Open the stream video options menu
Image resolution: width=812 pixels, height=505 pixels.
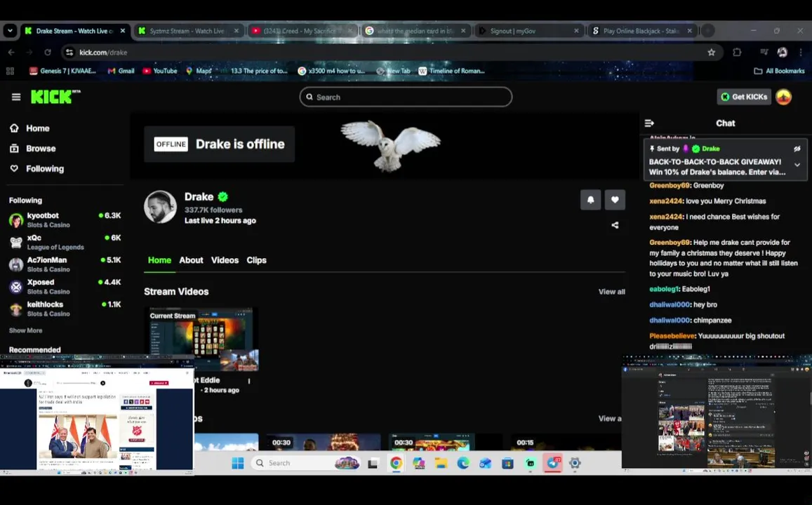point(249,382)
